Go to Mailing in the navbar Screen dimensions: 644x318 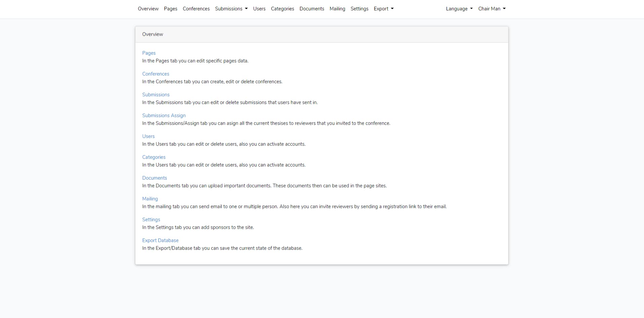point(337,9)
